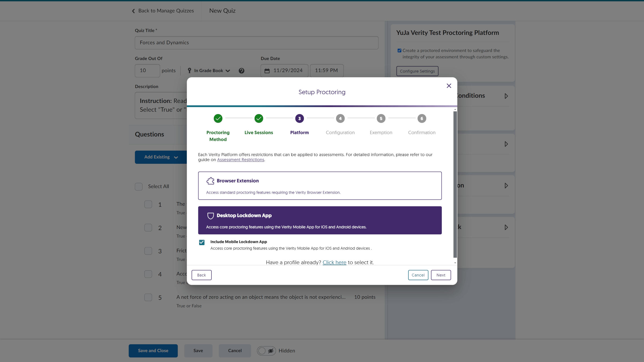Check the Select All questions checkbox
644x362 pixels.
tap(138, 187)
